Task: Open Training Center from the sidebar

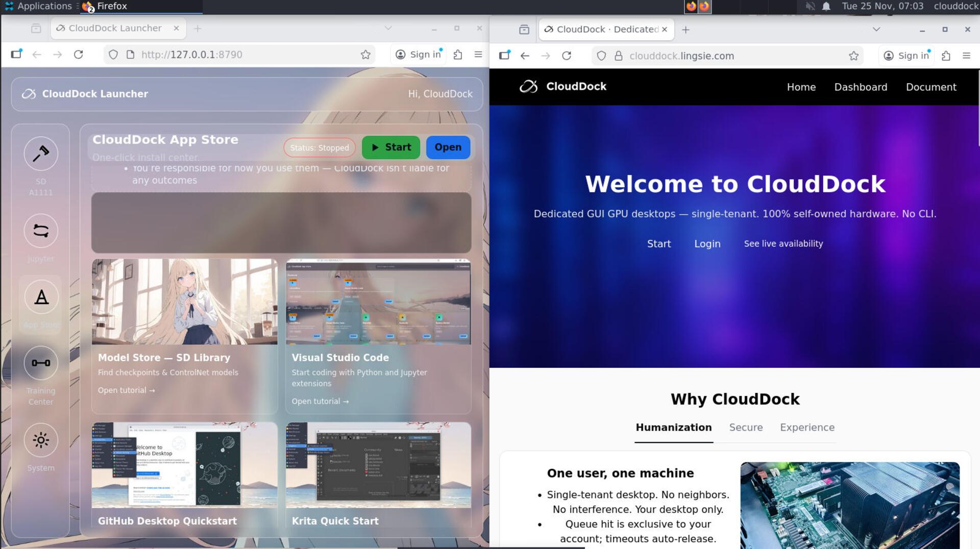Action: (41, 363)
